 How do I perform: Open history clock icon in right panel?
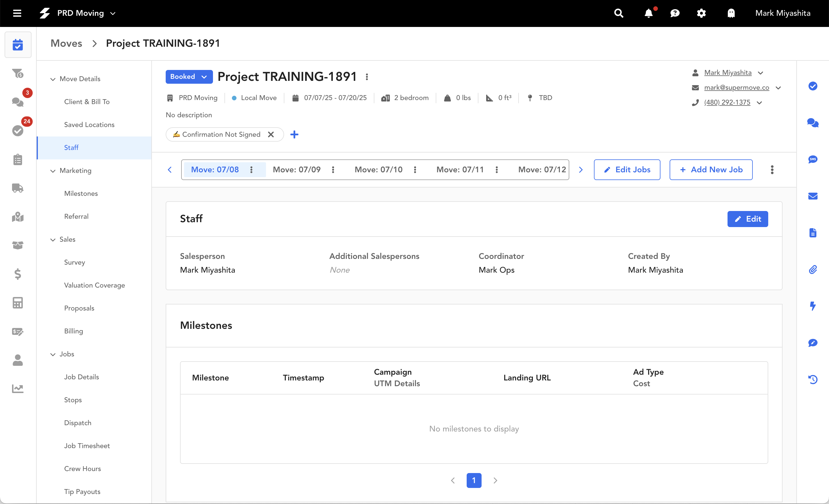[x=813, y=379]
